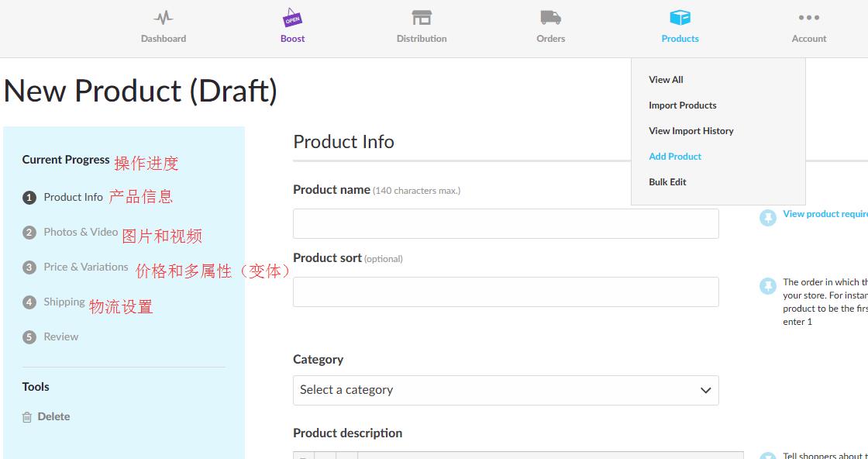Go to Orders truck icon
This screenshot has height=459, width=868.
coord(550,17)
